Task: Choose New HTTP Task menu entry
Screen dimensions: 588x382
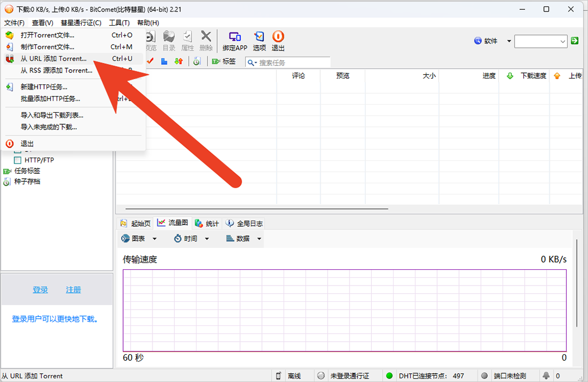Action: [x=73, y=87]
